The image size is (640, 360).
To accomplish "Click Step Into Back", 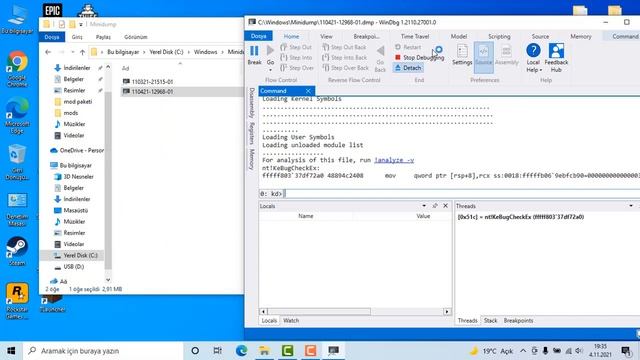I will point(345,58).
